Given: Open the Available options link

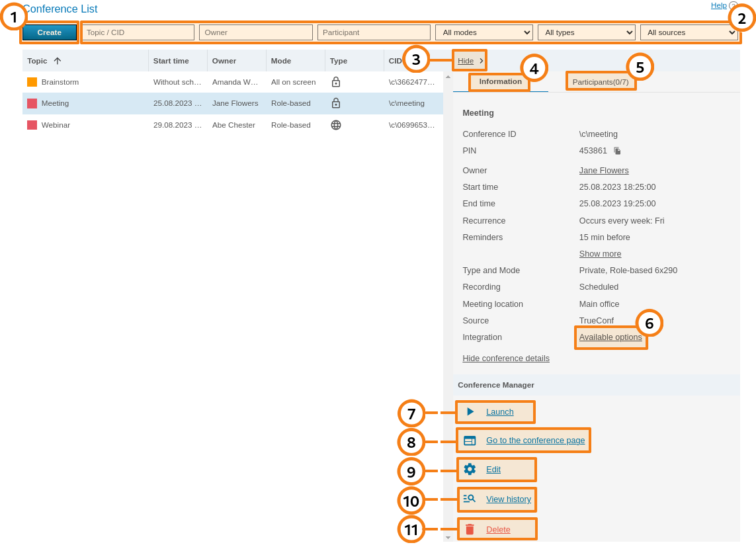Looking at the screenshot, I should [x=610, y=337].
